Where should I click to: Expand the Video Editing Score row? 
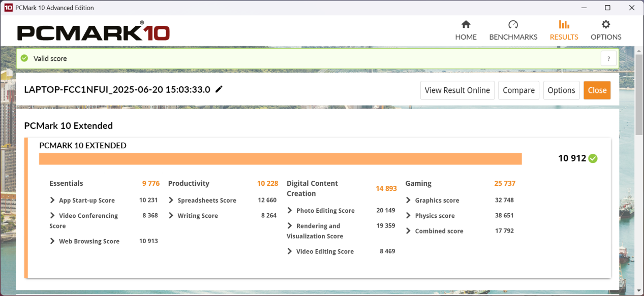click(x=290, y=251)
